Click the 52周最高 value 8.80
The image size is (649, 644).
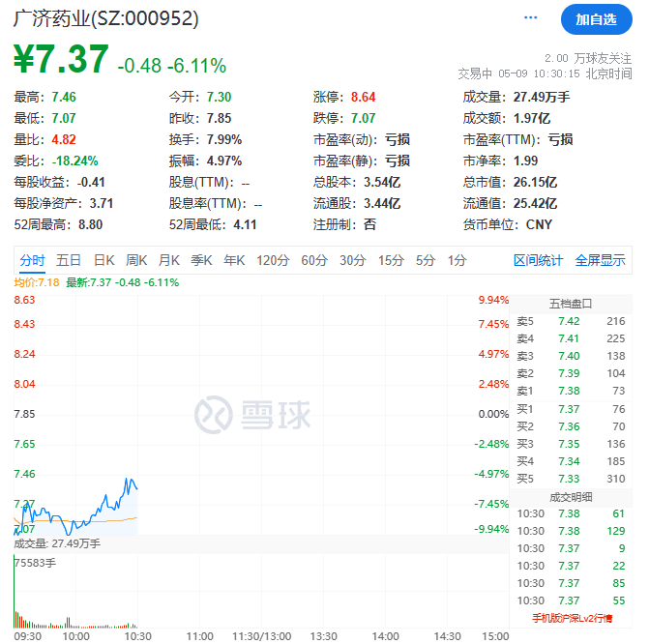click(91, 224)
